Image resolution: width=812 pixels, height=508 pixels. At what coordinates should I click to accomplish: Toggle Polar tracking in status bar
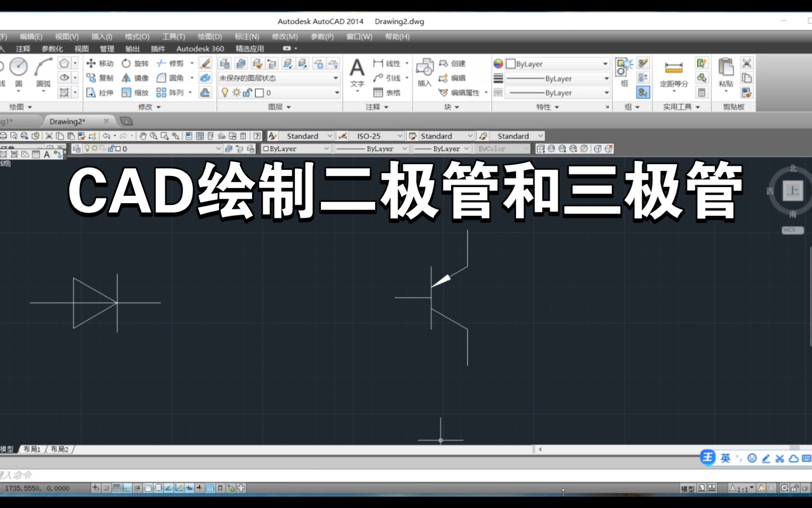pos(137,488)
